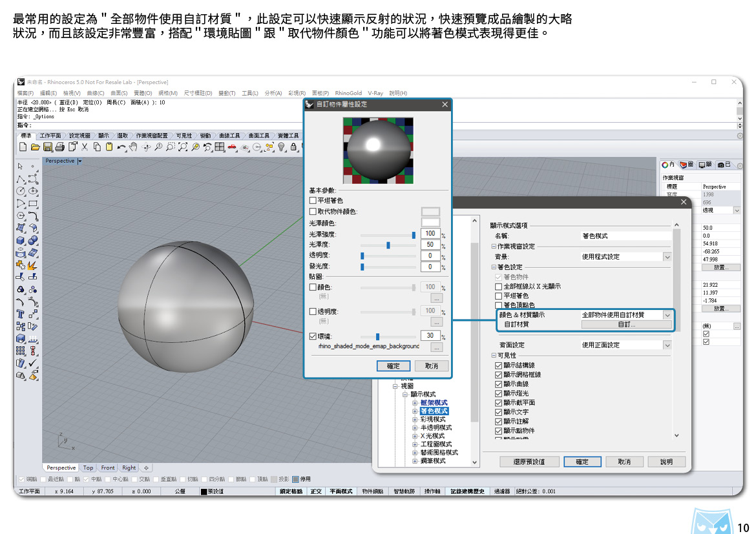This screenshot has height=534, width=756.
Task: Click the Zoom extents icon
Action: click(183, 147)
